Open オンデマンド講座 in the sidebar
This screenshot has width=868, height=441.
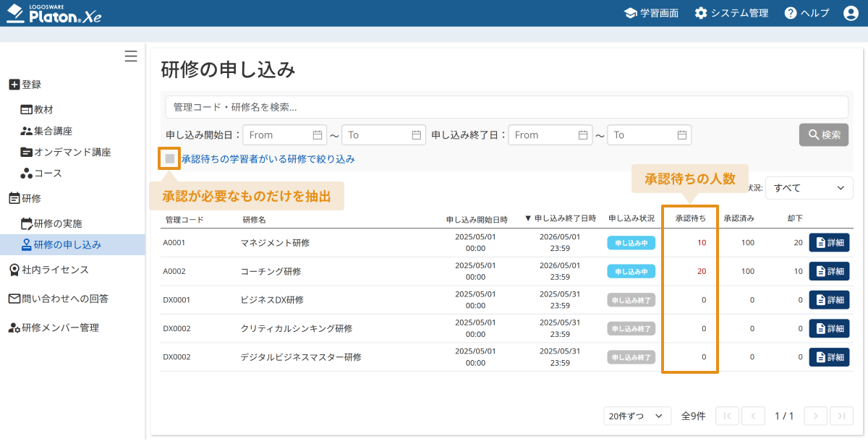(65, 153)
